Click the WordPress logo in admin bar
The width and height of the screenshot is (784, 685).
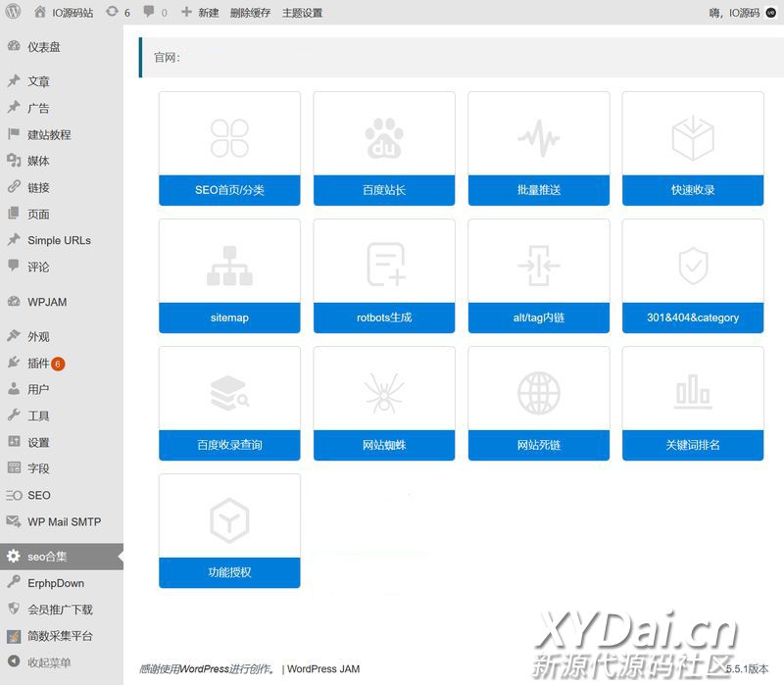pos(14,13)
